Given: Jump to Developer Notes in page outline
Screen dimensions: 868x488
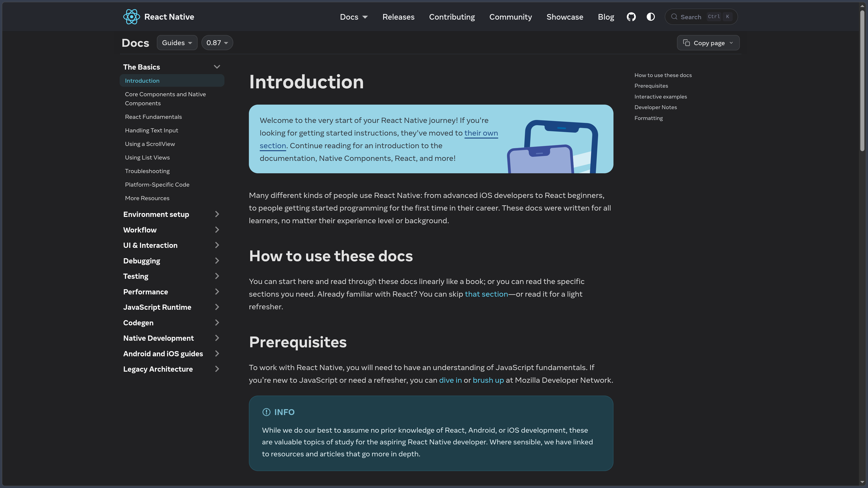Looking at the screenshot, I should coord(655,108).
